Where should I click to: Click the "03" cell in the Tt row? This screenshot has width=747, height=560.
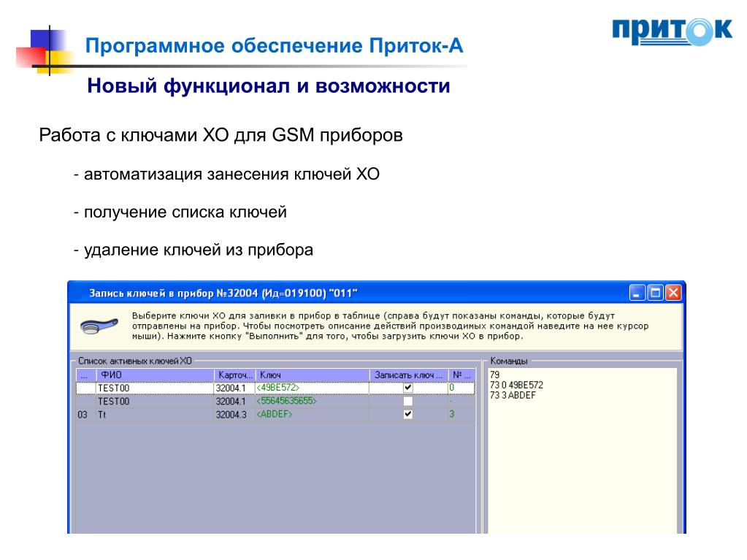pos(83,415)
